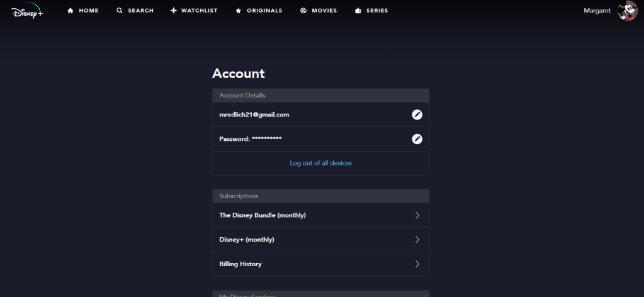The width and height of the screenshot is (644, 297).
Task: Open Billing History chevron arrow
Action: tap(417, 264)
